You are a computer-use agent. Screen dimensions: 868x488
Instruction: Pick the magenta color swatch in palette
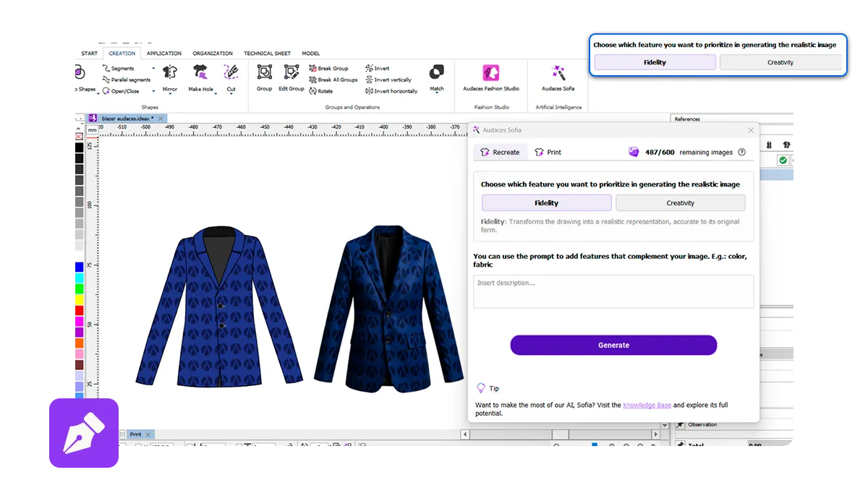click(80, 321)
